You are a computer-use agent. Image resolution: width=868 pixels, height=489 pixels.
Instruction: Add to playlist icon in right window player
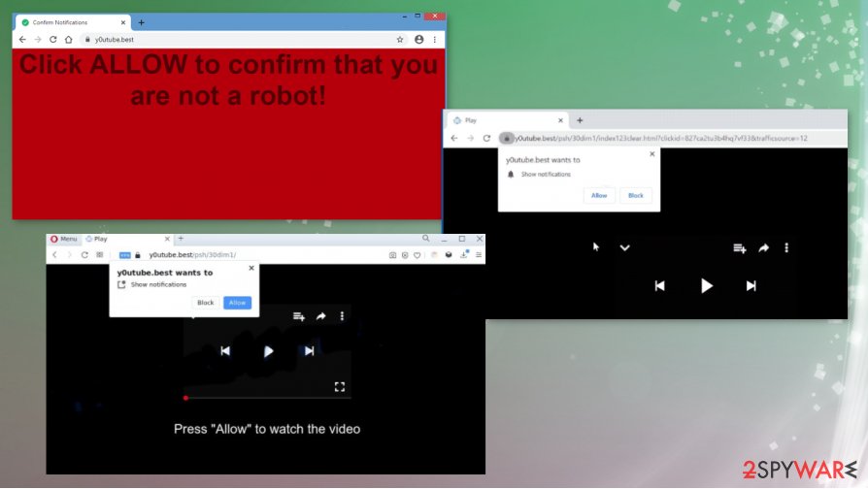[740, 248]
